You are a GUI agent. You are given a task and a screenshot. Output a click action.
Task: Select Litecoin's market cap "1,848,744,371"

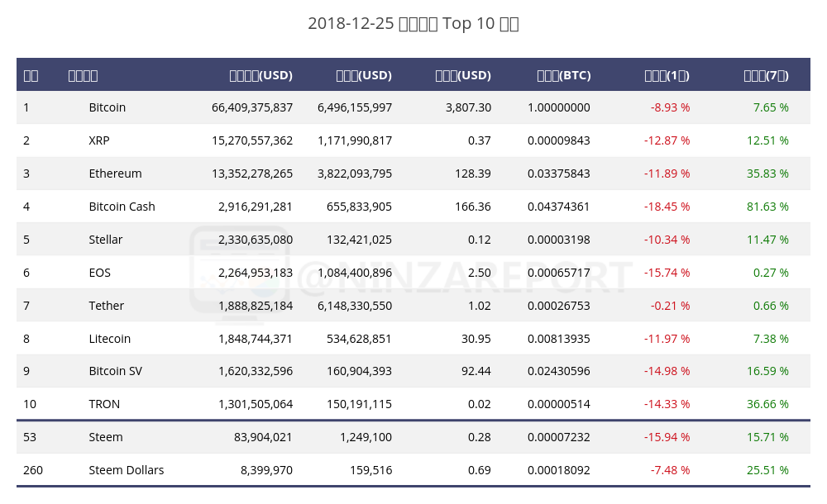coord(256,339)
